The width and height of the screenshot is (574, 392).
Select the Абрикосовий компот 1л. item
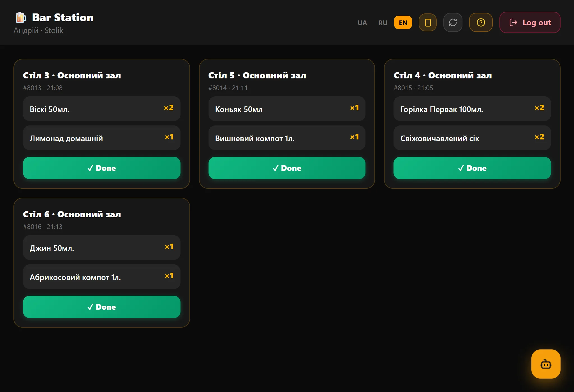(102, 277)
